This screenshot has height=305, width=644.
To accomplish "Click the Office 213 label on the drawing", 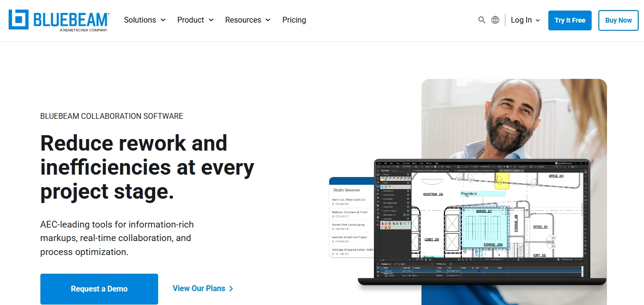I will [x=556, y=176].
